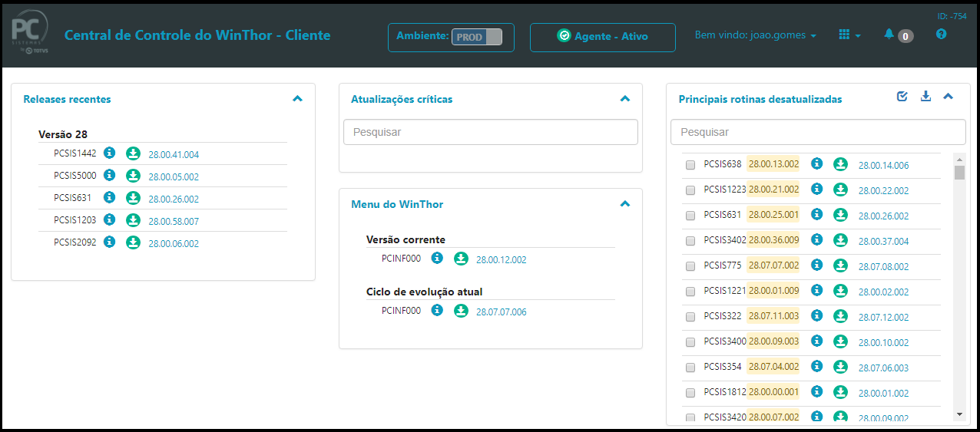The width and height of the screenshot is (980, 432).
Task: Check the PCSIS775 checkbox
Action: [x=690, y=266]
